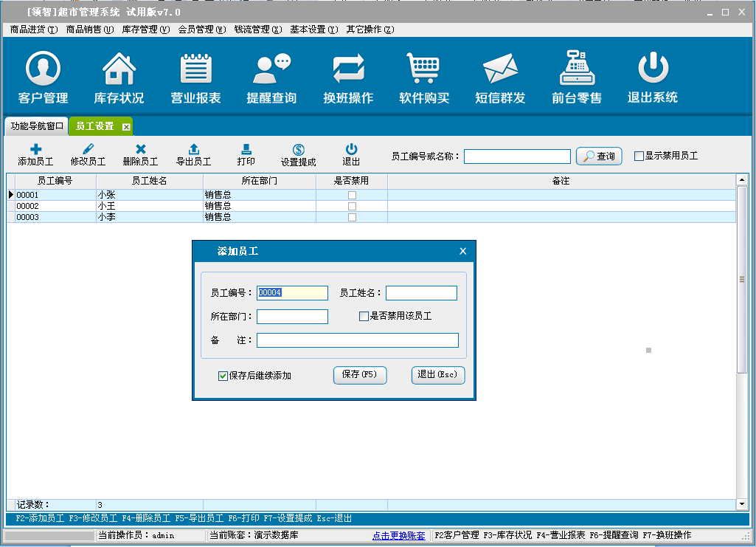Click the 查询 search button

coord(599,156)
